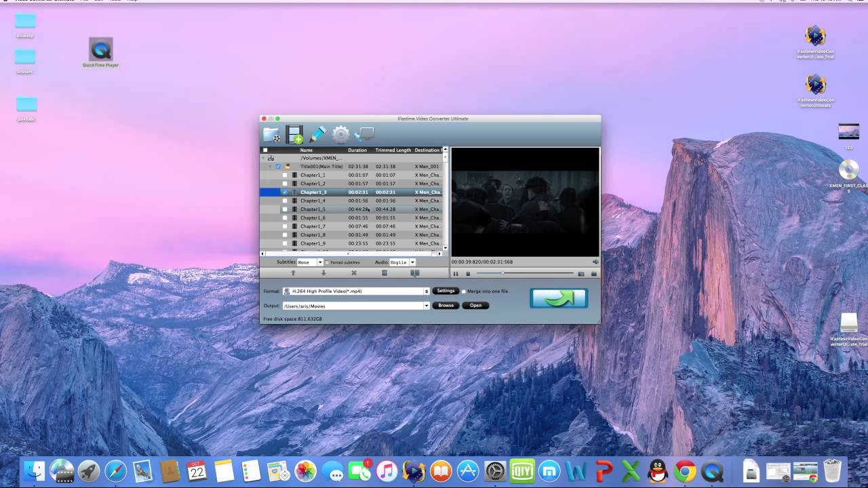Uncheck the Chapter1_3 checkbox
The height and width of the screenshot is (488, 868).
[285, 192]
